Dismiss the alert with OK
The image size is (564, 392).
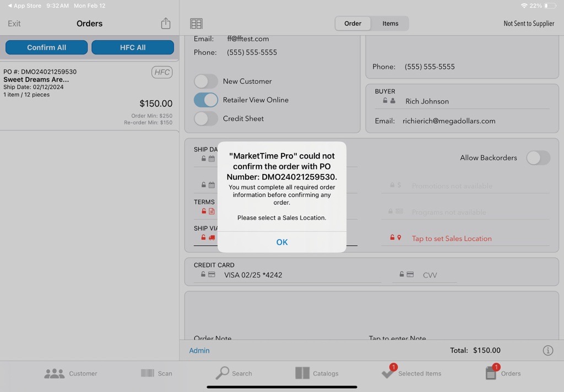(281, 242)
